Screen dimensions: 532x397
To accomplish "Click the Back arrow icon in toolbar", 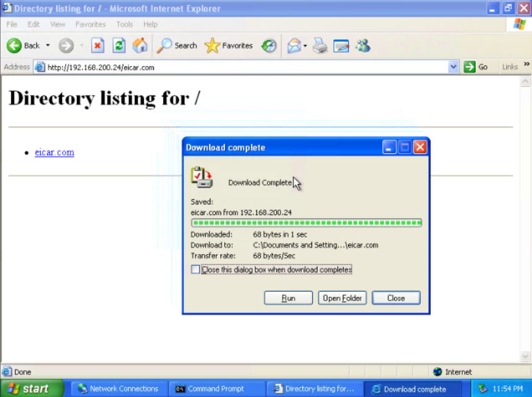I will (x=14, y=45).
